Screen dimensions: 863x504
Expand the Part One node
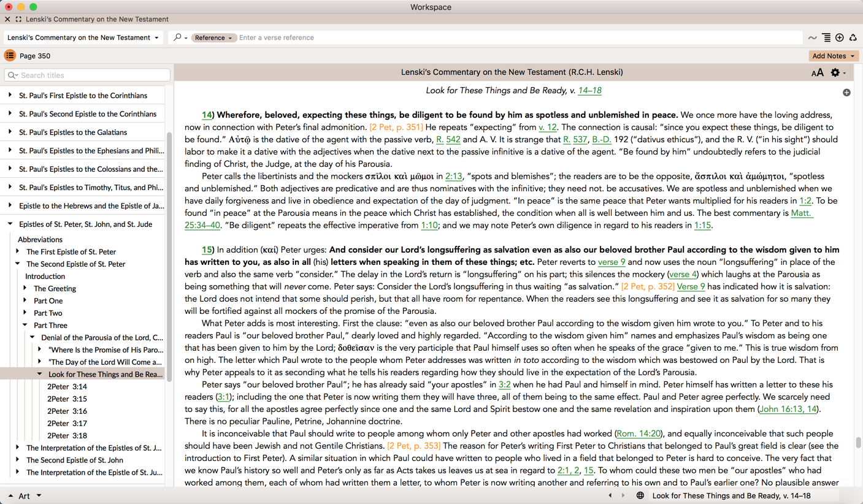point(25,300)
